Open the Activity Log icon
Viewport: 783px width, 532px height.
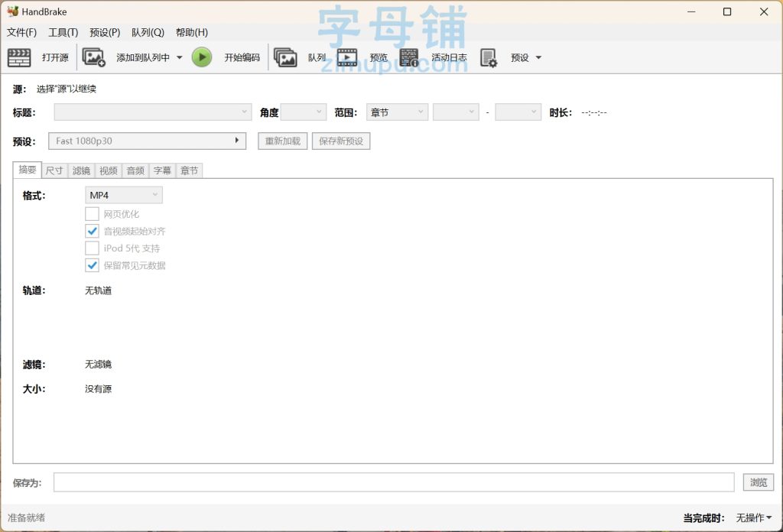(x=409, y=57)
